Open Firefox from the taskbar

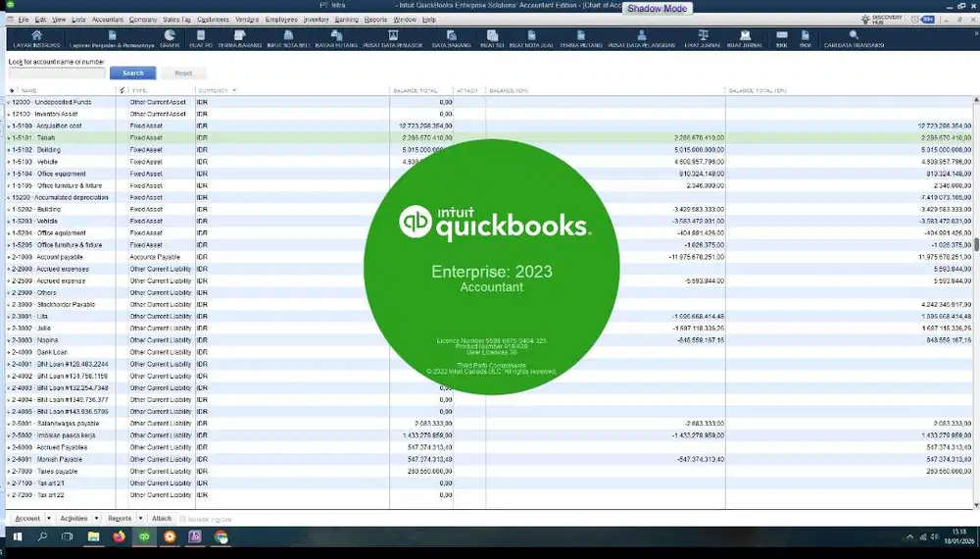click(119, 536)
